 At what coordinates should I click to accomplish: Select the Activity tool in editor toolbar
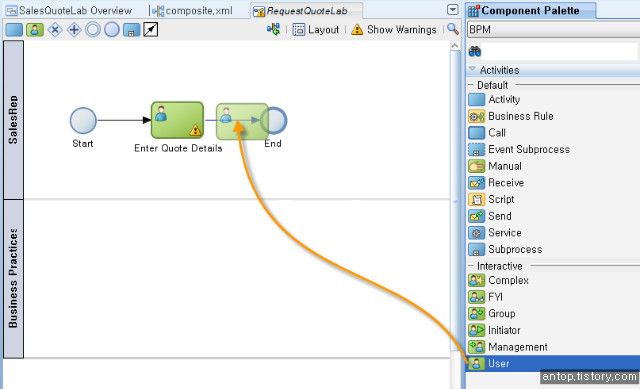click(14, 30)
